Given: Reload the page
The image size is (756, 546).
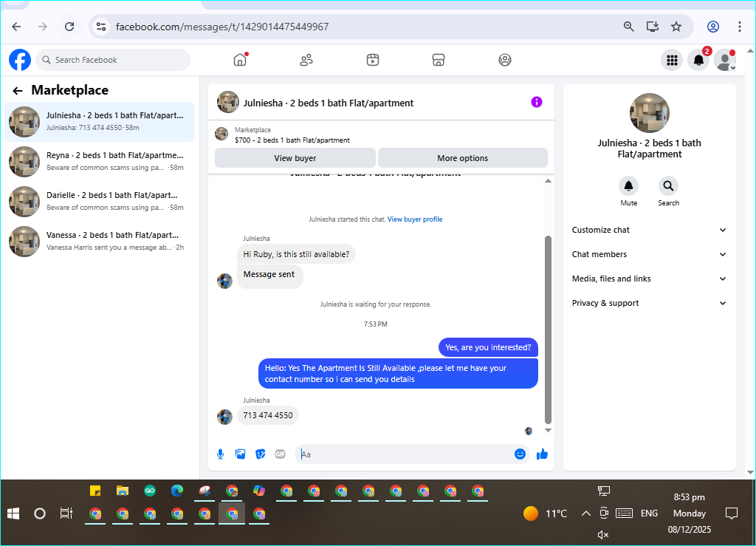Looking at the screenshot, I should tap(69, 27).
